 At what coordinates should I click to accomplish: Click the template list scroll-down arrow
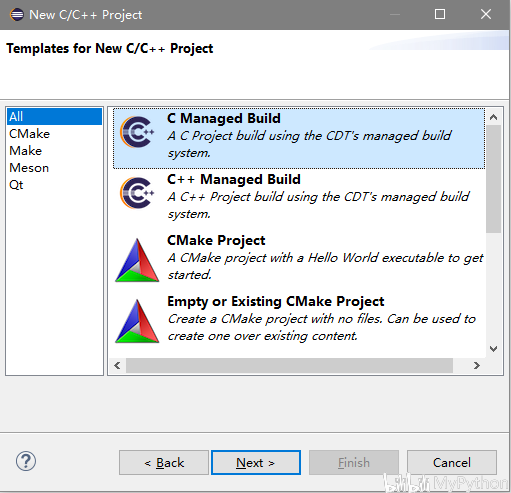[493, 349]
